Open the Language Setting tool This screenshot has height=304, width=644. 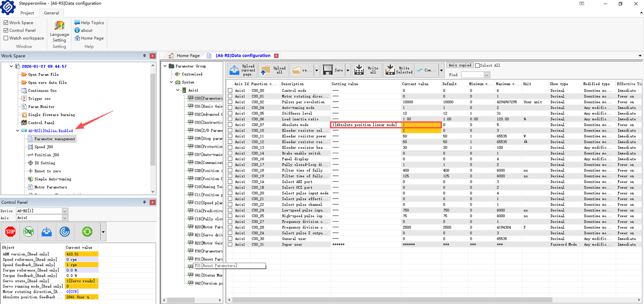coord(60,31)
